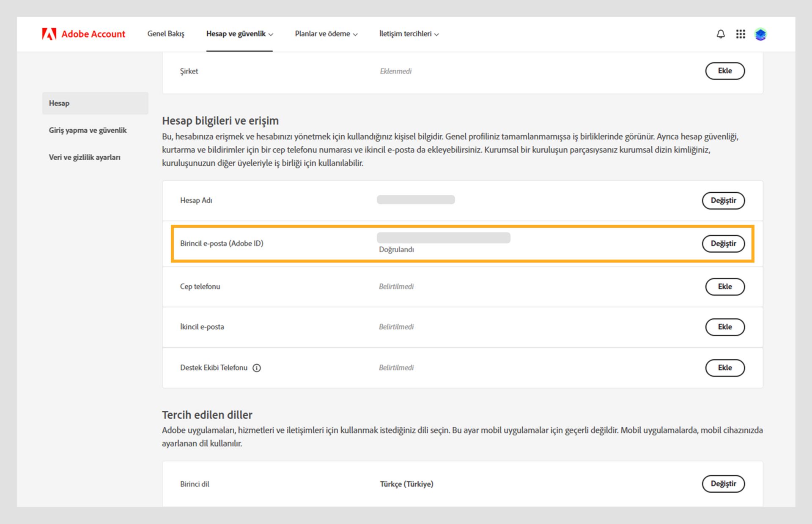Expand the Planlar ve ödeme dropdown
812x524 pixels.
click(326, 34)
